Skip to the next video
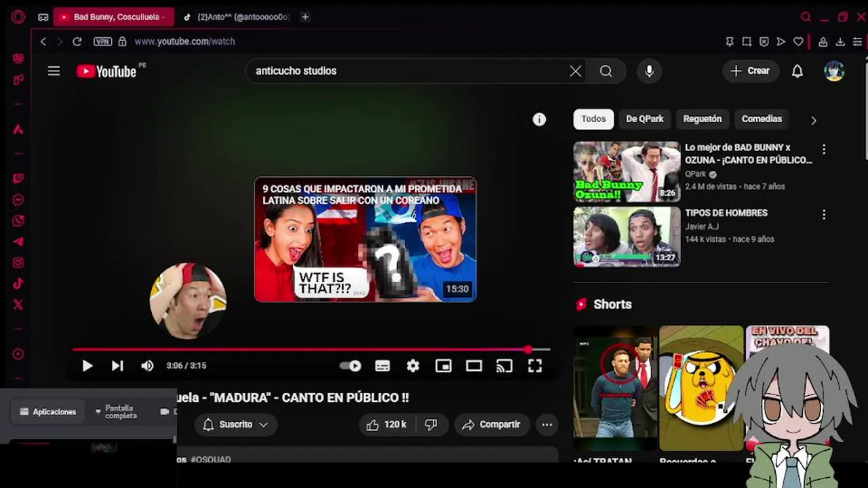 point(117,366)
